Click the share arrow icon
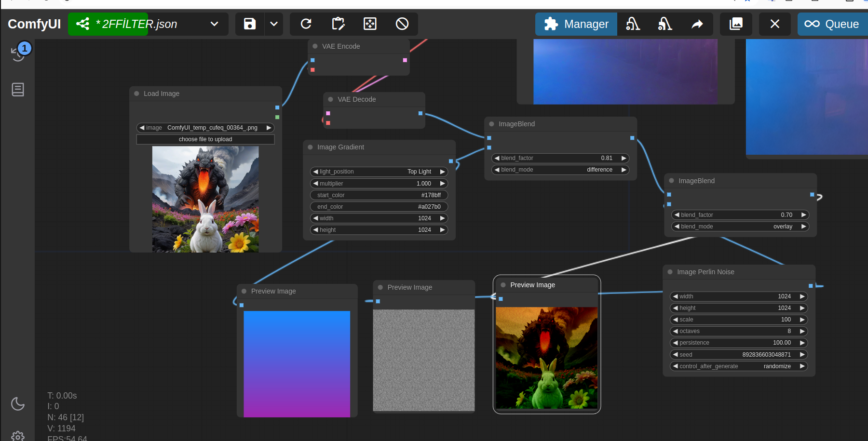868x441 pixels. [697, 24]
